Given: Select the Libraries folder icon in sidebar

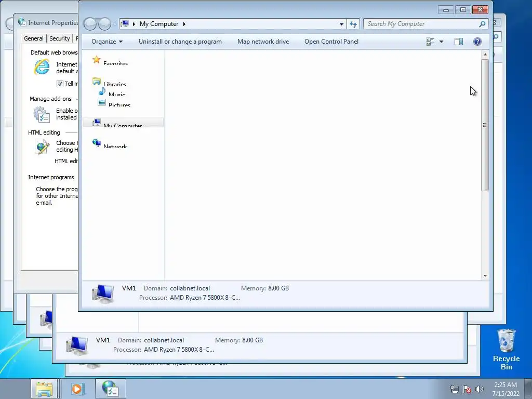Looking at the screenshot, I should [96, 81].
